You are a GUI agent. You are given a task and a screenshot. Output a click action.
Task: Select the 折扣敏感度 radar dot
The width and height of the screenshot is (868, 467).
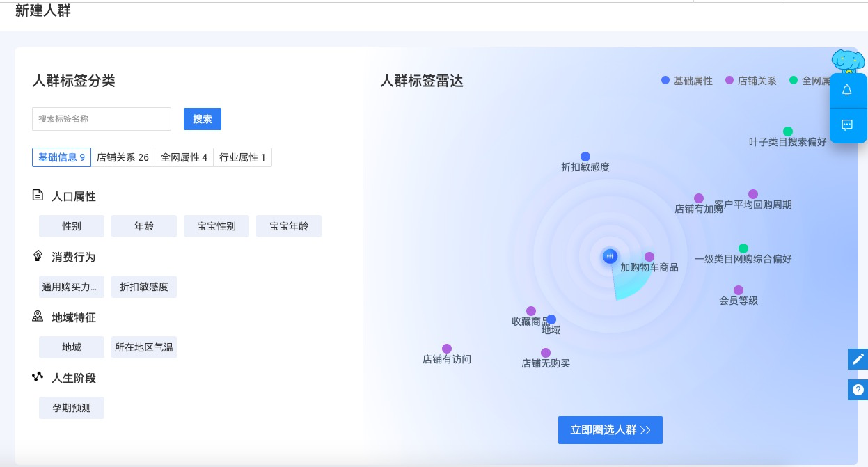point(585,157)
